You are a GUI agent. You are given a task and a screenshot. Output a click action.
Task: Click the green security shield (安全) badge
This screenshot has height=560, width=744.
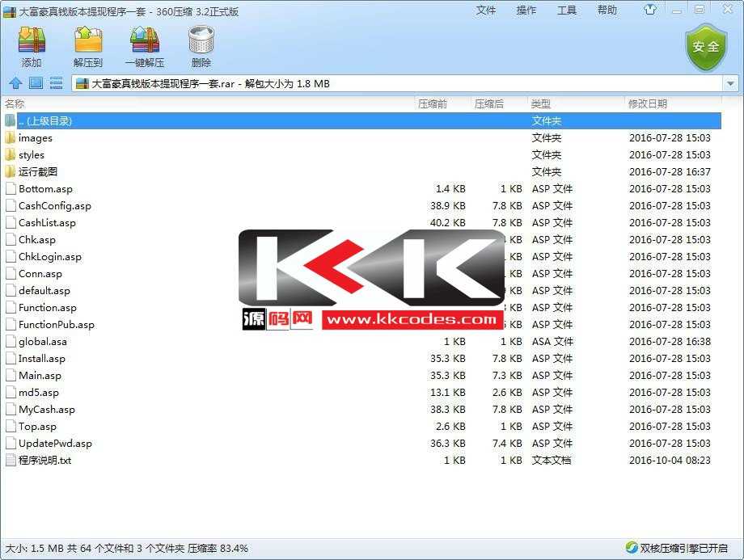pos(706,47)
